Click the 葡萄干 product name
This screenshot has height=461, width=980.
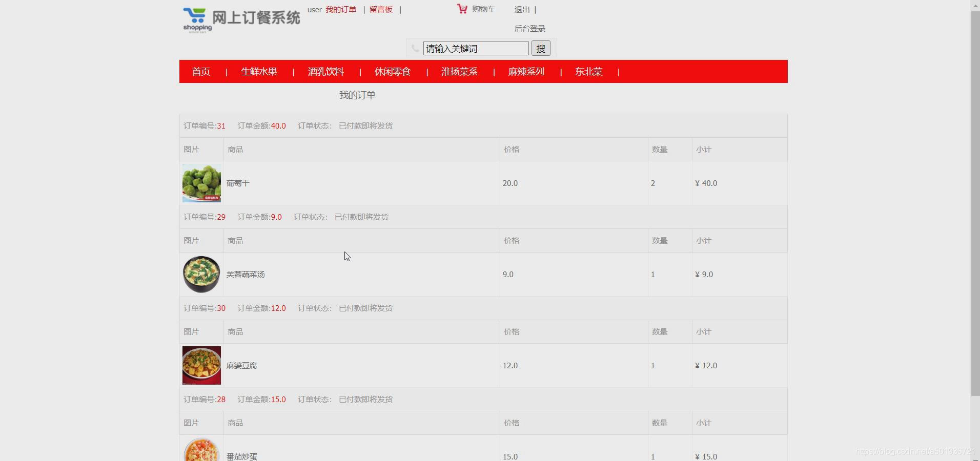click(x=238, y=183)
